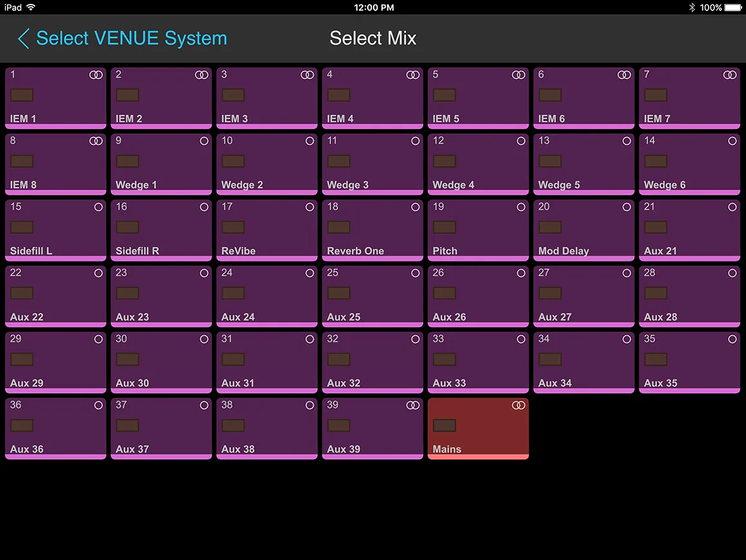Click the color swatch on Wedge 3 tile
Viewport: 746px width, 560px height.
[339, 161]
